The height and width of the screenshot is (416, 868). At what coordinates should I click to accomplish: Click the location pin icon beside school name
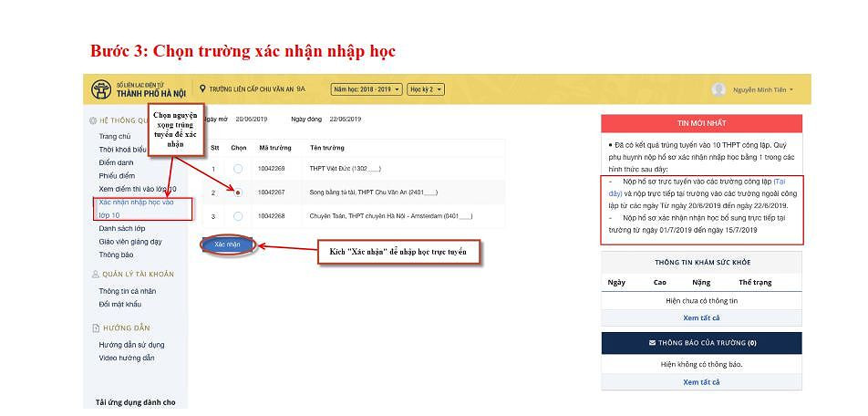202,88
